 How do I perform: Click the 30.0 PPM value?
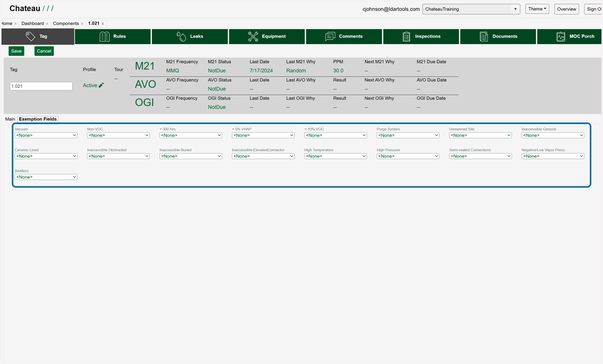pos(338,71)
